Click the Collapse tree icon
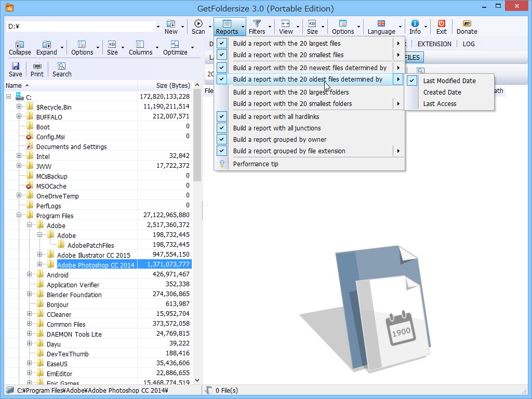 [x=20, y=45]
